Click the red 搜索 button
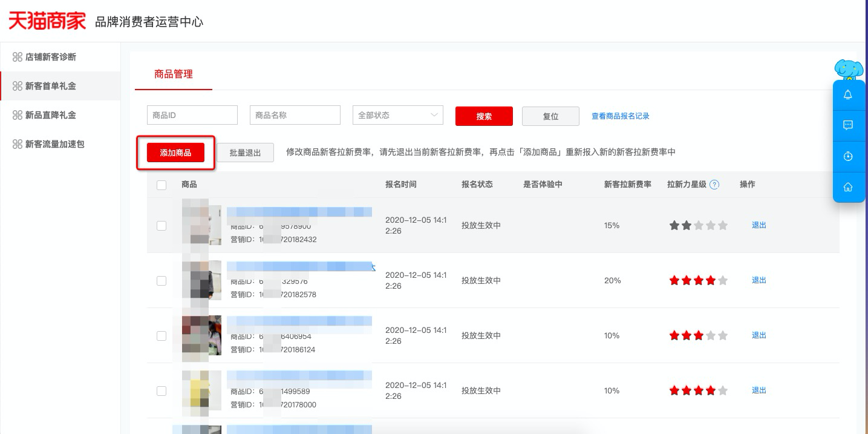The image size is (868, 434). click(x=484, y=116)
